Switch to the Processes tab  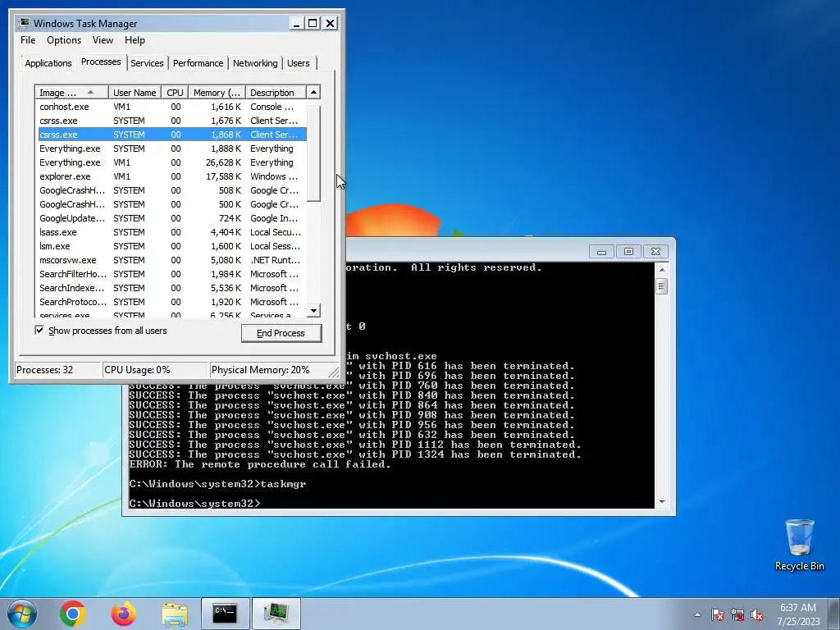(x=101, y=62)
